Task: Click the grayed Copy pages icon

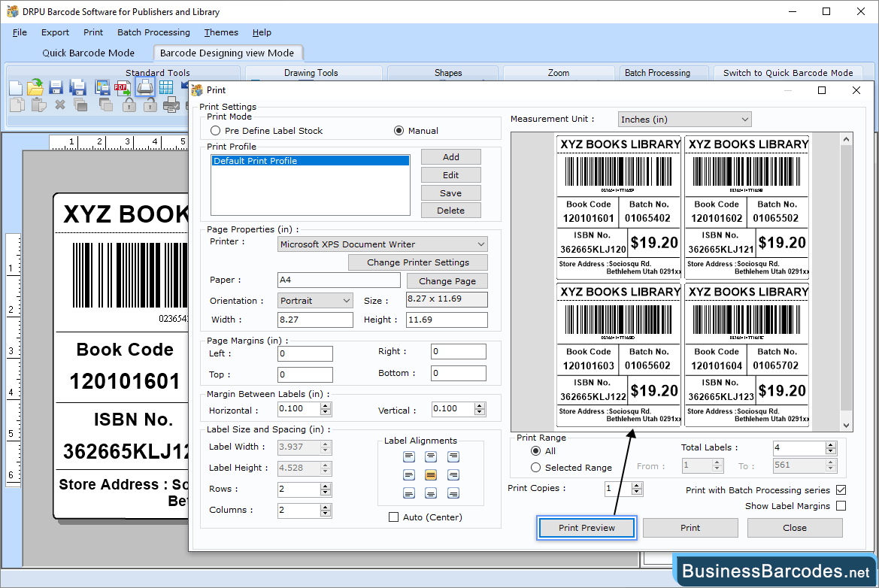Action: (17, 105)
